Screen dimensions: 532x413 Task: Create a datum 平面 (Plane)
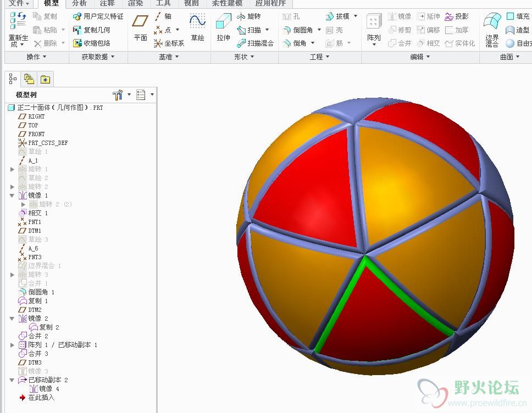(x=140, y=27)
